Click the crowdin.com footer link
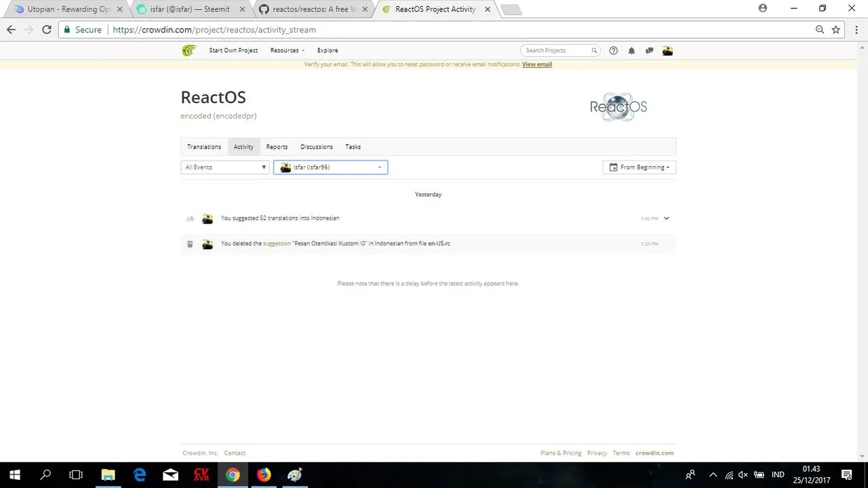 point(654,453)
